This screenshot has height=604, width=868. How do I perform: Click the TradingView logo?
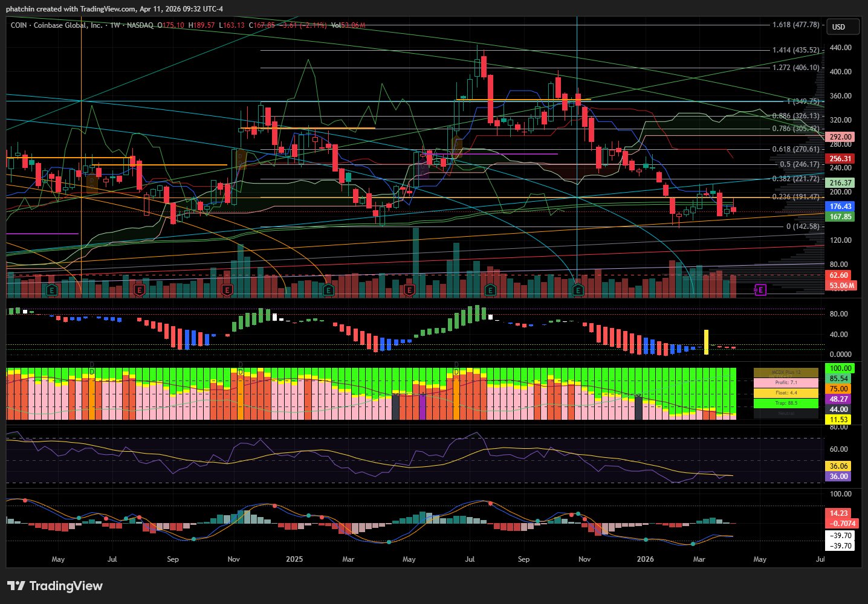[x=54, y=586]
